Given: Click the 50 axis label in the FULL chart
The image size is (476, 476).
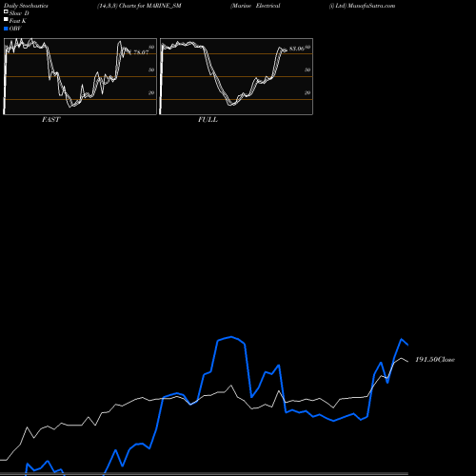Looking at the screenshot, I should tap(307, 69).
